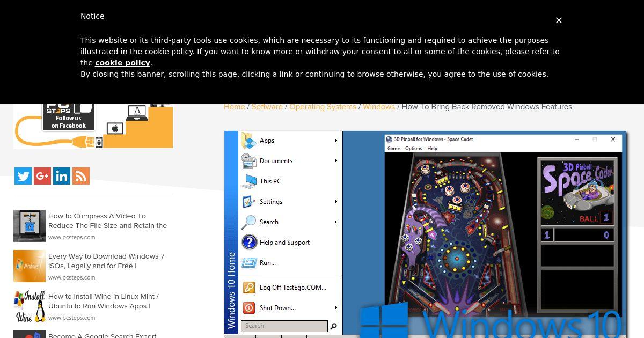
Task: Open the cookie policy link
Action: coord(122,63)
